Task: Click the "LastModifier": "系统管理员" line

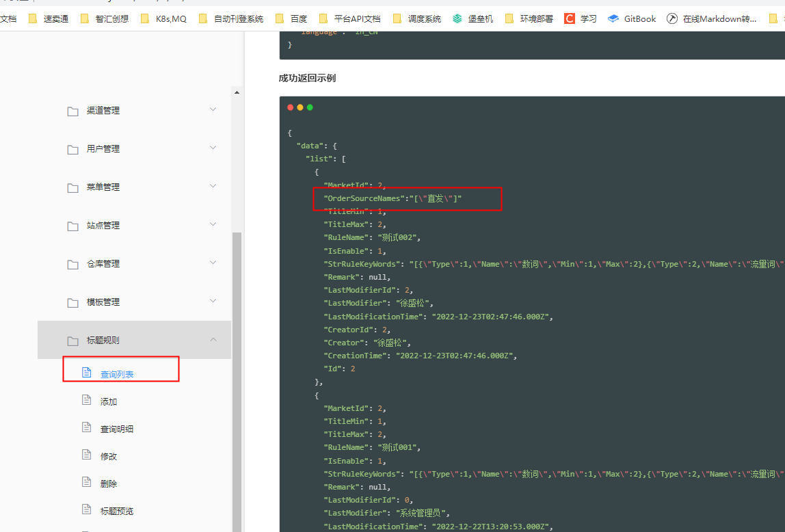Action: point(387,513)
